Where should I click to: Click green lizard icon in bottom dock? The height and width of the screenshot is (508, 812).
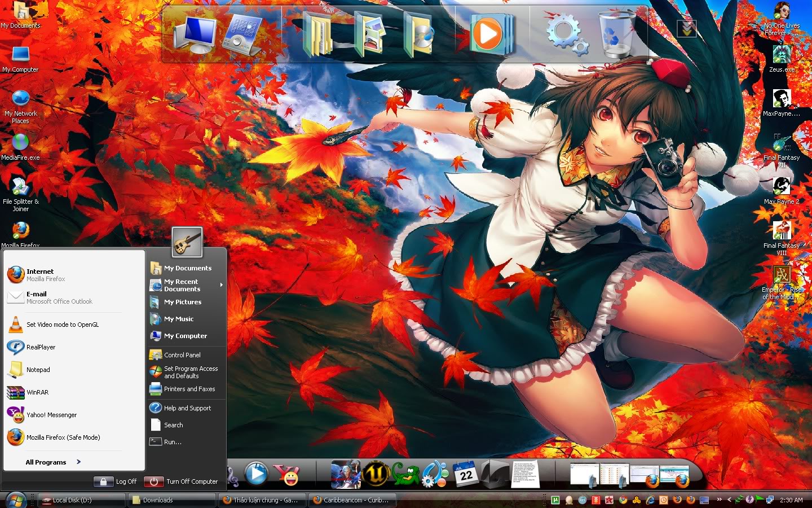click(x=405, y=474)
